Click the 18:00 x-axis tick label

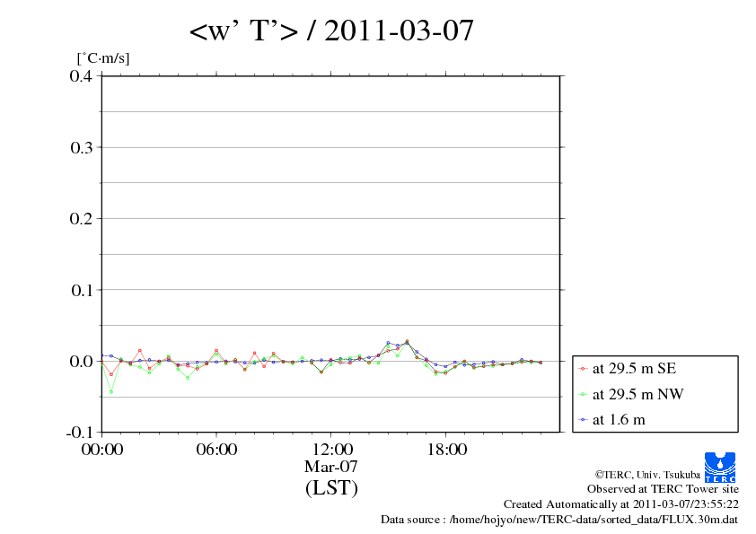(446, 450)
